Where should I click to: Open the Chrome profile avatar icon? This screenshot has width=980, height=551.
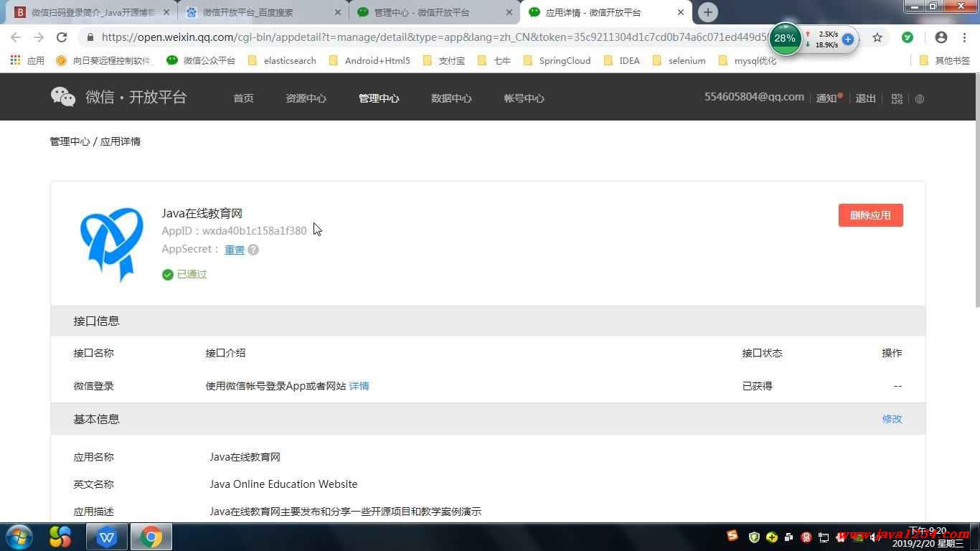(x=941, y=37)
